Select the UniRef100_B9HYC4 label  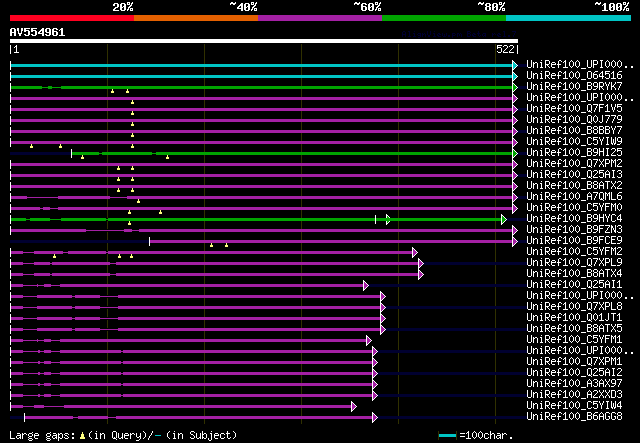[574, 219]
